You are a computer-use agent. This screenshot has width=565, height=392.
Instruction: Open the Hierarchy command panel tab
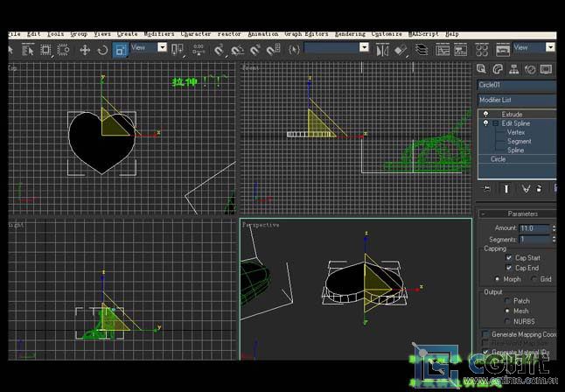(x=514, y=68)
